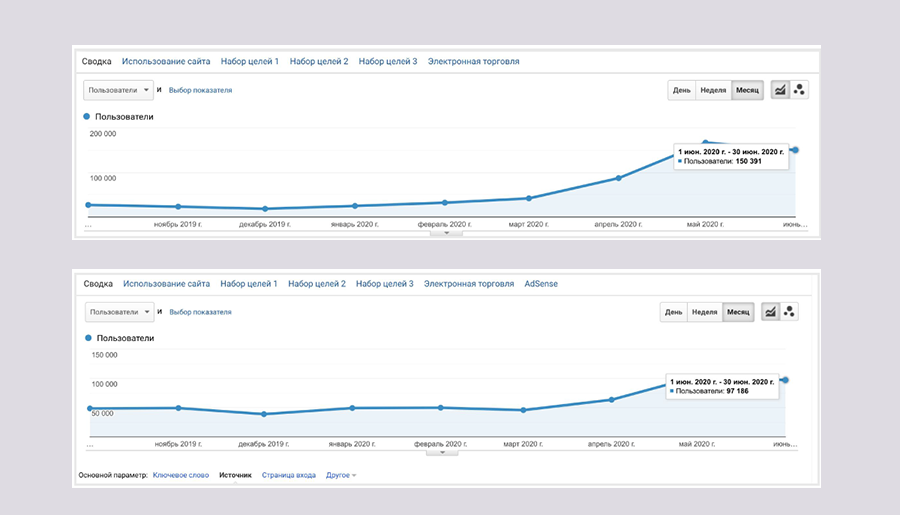900x515 pixels.
Task: Click top chart data point for апрель 2020
Action: click(618, 178)
